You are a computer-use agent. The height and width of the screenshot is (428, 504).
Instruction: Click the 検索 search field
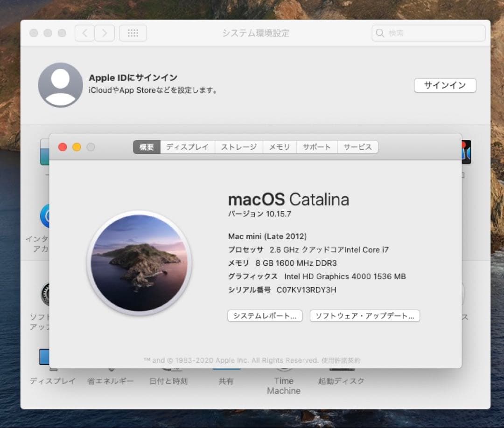coord(427,33)
